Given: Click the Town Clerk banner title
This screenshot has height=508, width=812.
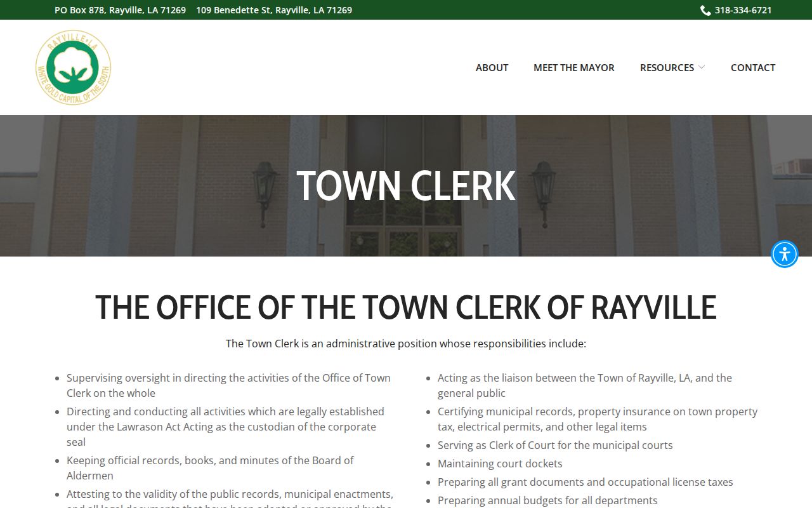Looking at the screenshot, I should (x=406, y=185).
